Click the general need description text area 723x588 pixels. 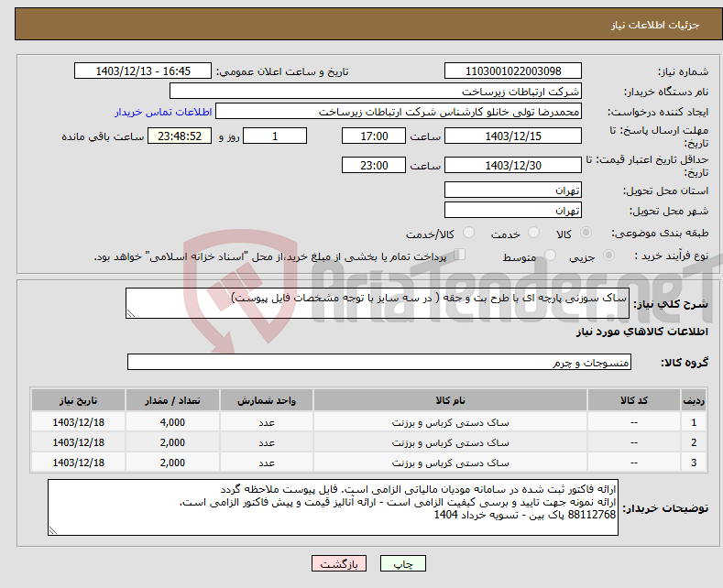pyautogui.click(x=378, y=303)
